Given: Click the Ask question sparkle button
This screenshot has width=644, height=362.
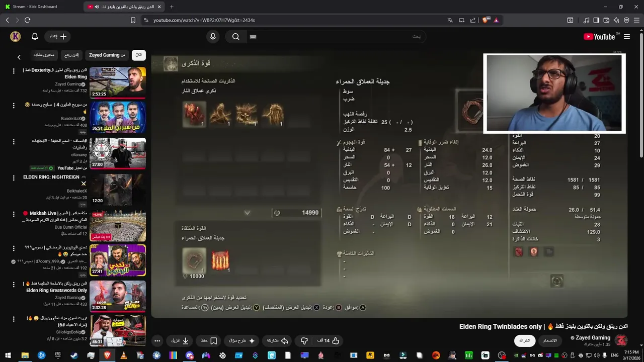Looking at the screenshot, I should (x=242, y=341).
